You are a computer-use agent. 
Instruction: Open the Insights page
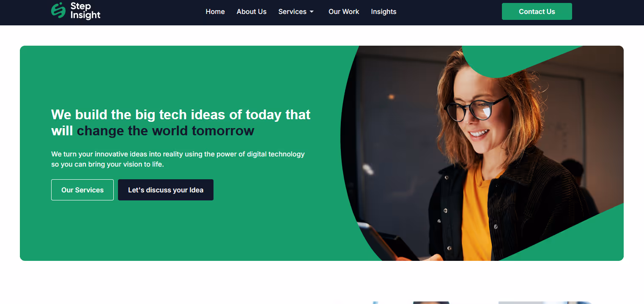coord(384,12)
